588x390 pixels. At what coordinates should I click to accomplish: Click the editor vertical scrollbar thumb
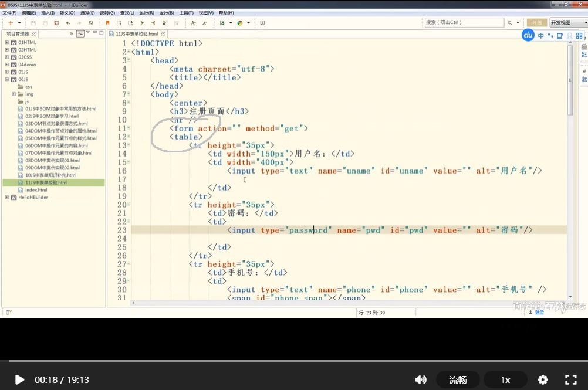570,80
